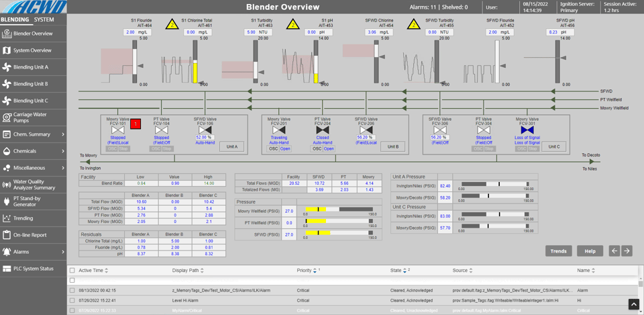
Task: Click the FCV-106 52.00 % position field
Action: [206, 137]
